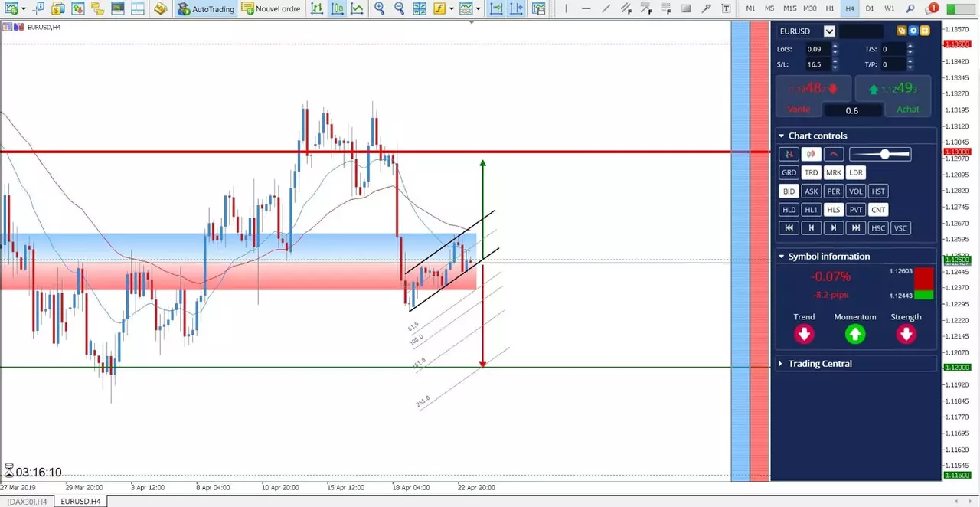Select bar chart display icon
Viewport: 980px width, 507px height.
click(x=317, y=8)
